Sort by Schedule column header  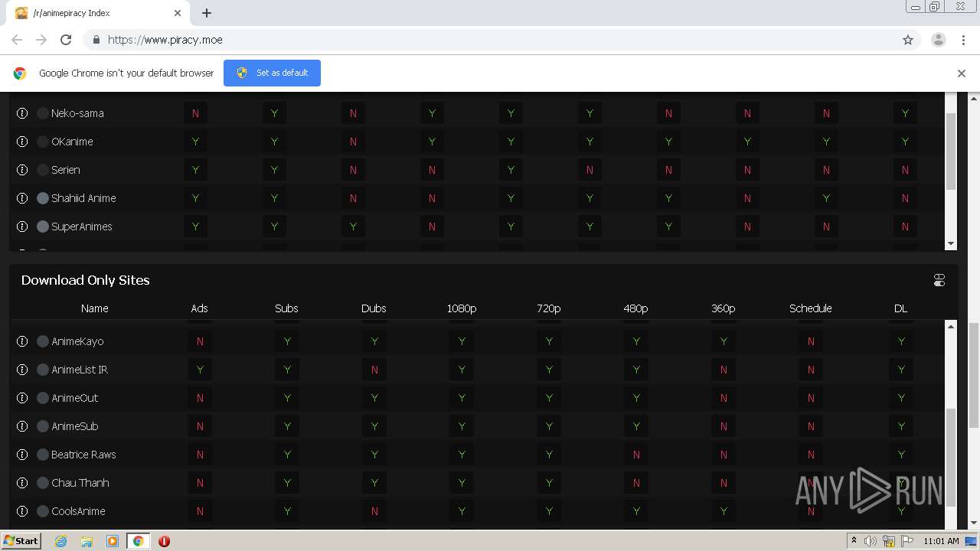(811, 308)
